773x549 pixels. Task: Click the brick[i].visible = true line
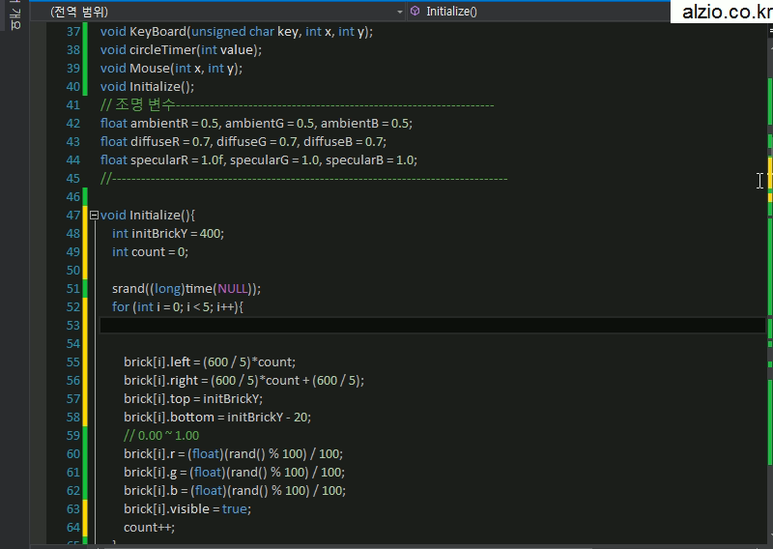pyautogui.click(x=187, y=509)
